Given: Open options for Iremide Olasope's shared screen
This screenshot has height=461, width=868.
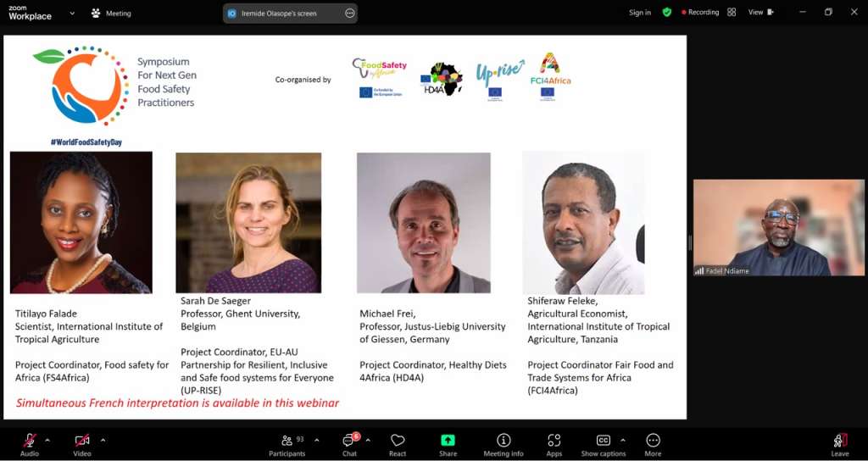Looking at the screenshot, I should [x=350, y=14].
